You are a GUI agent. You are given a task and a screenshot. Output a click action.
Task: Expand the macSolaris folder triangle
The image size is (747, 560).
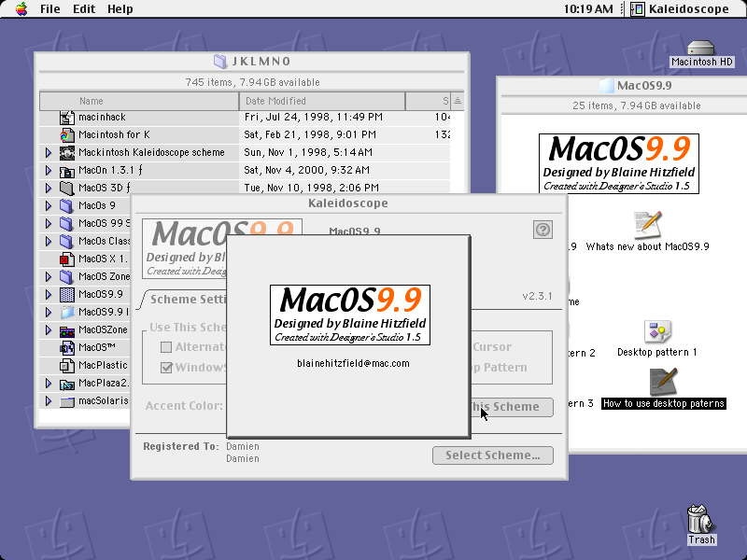(x=49, y=401)
